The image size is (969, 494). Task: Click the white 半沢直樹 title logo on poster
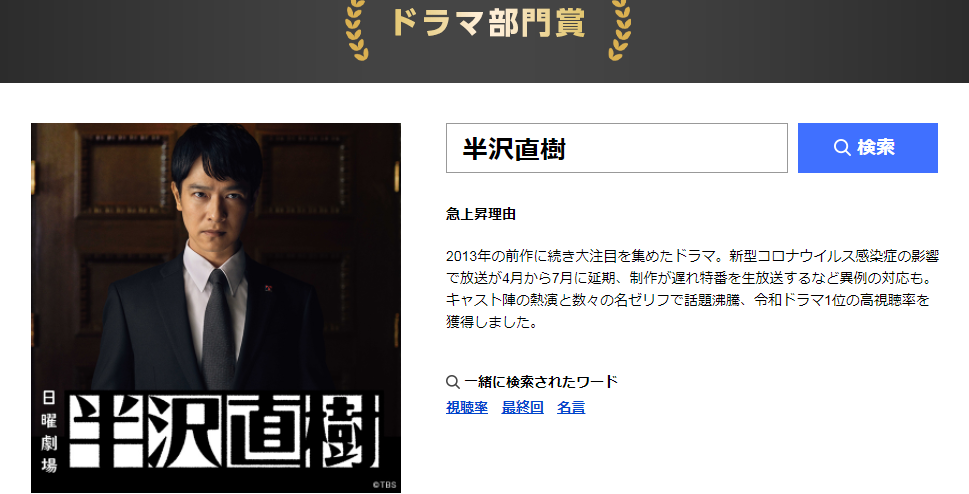(224, 430)
